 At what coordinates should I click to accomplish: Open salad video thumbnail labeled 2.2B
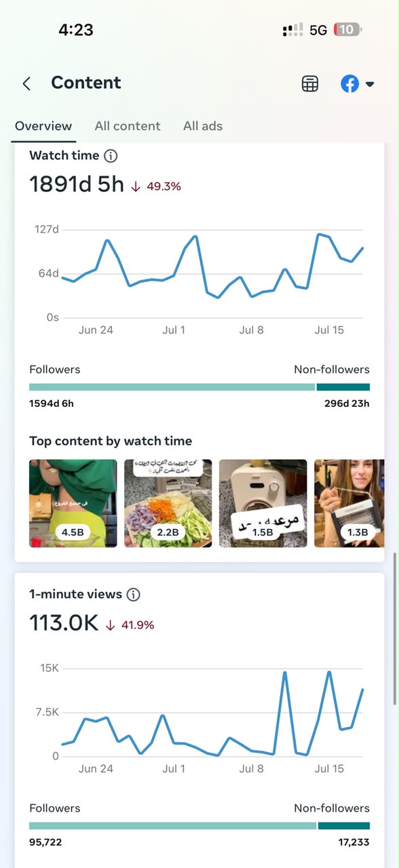pos(168,503)
